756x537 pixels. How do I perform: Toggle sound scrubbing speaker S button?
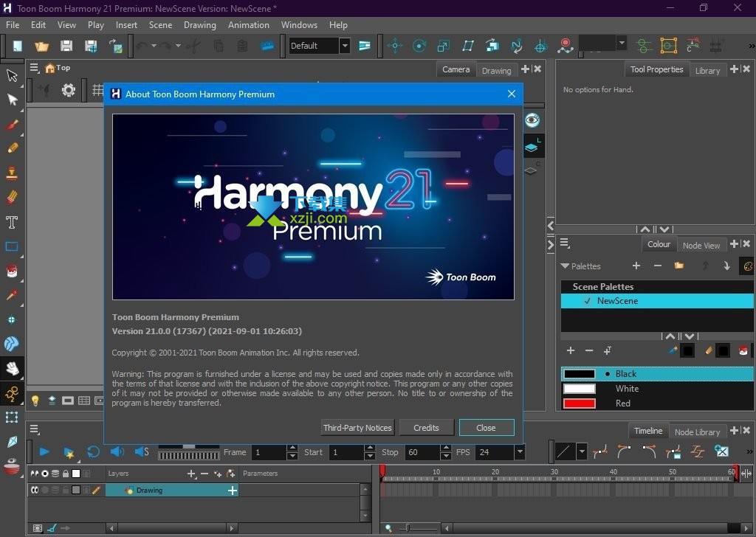142,451
